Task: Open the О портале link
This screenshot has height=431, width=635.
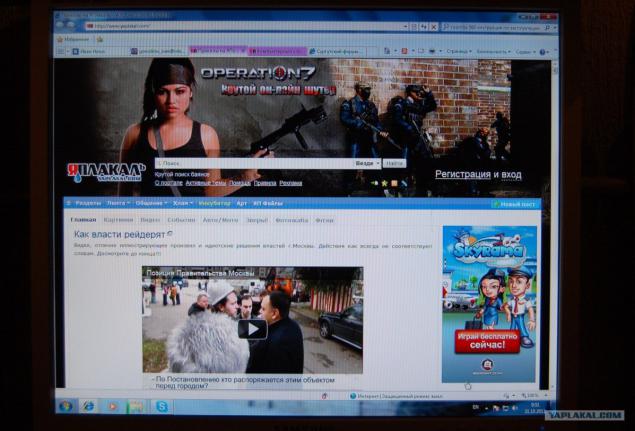Action: click(168, 183)
